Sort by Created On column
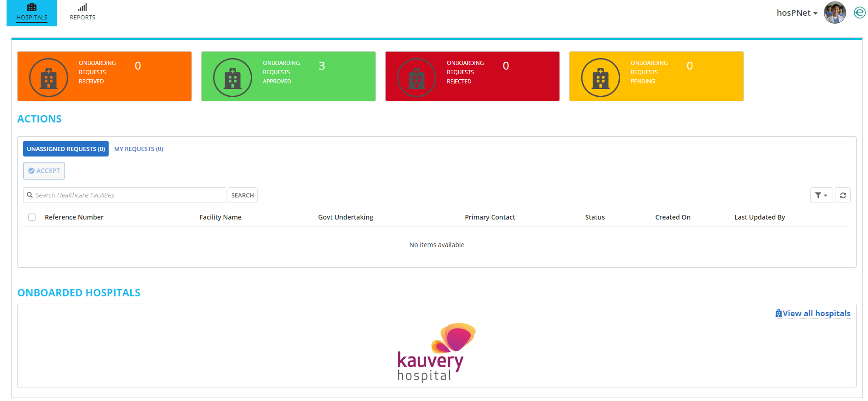This screenshot has width=868, height=401. coord(673,217)
